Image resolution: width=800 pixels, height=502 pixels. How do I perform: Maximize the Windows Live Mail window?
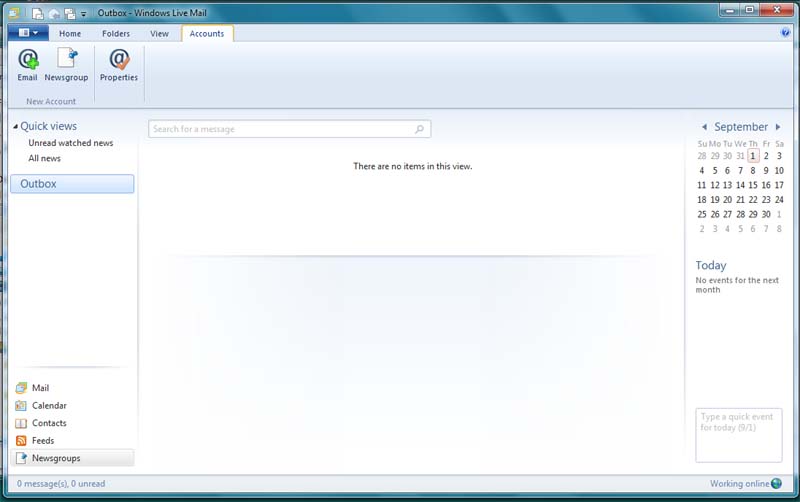[x=749, y=10]
